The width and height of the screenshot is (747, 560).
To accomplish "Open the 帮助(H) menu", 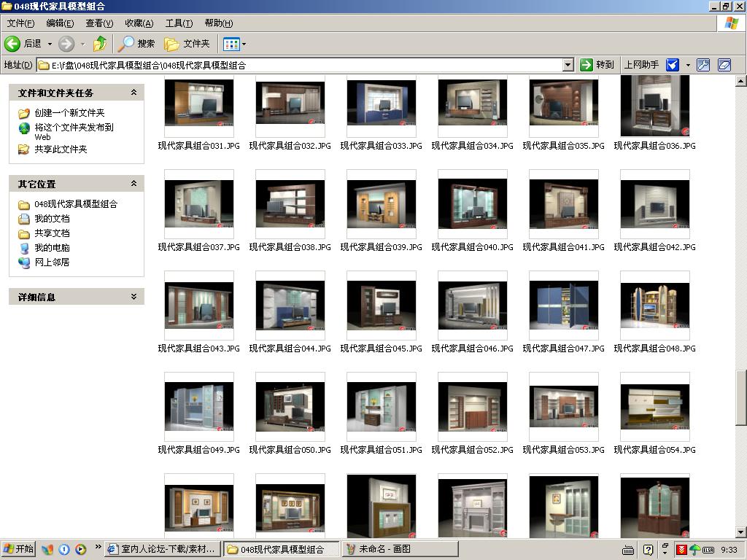I will click(x=219, y=23).
